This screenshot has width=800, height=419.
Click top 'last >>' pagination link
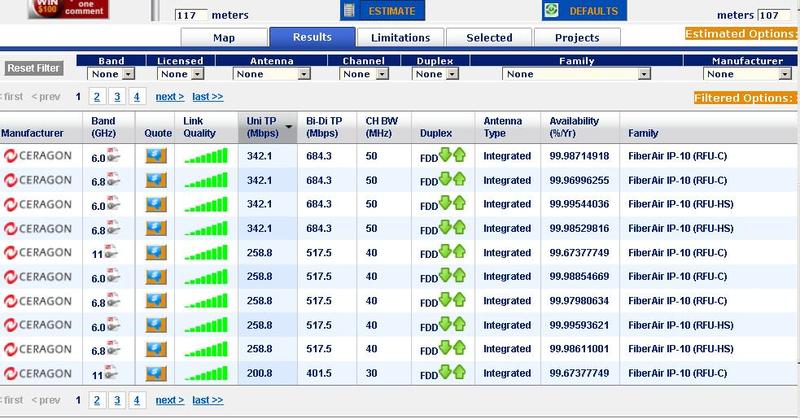(208, 96)
